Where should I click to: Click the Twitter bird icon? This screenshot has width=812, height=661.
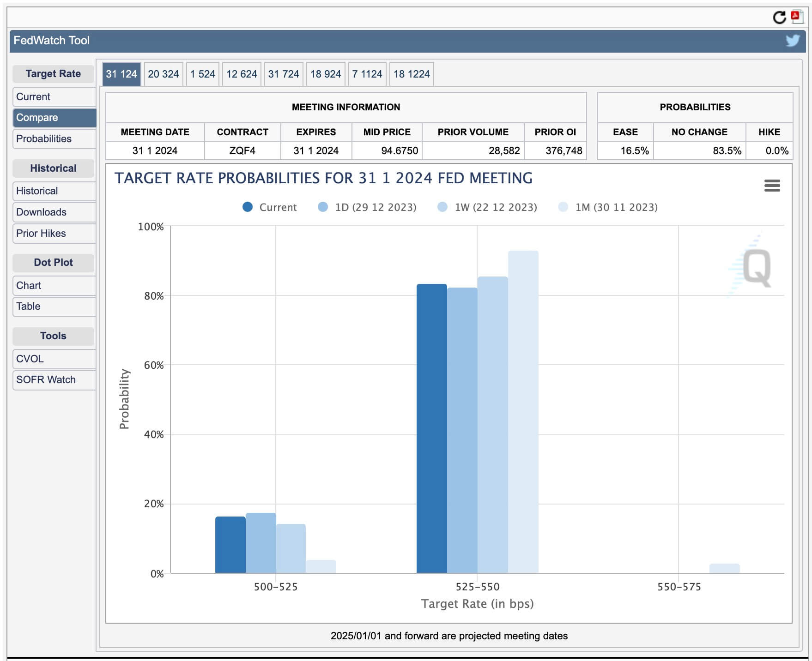pyautogui.click(x=792, y=41)
